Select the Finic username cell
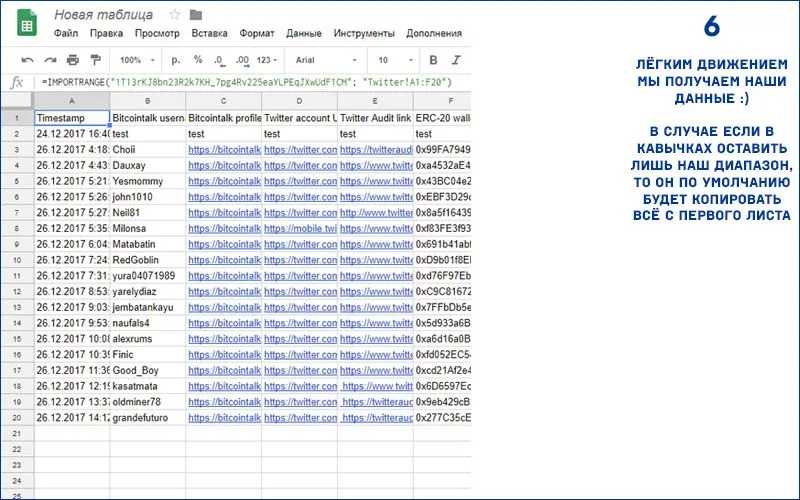 [147, 355]
